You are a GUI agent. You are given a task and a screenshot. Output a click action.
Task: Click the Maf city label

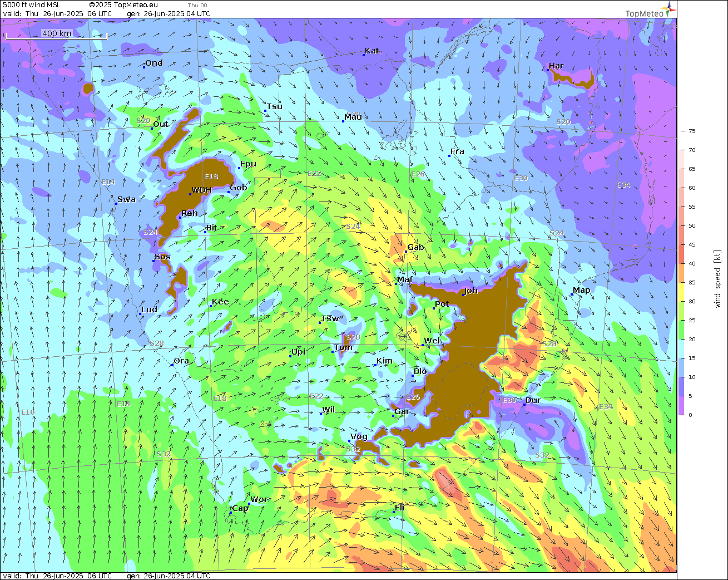pyautogui.click(x=405, y=279)
